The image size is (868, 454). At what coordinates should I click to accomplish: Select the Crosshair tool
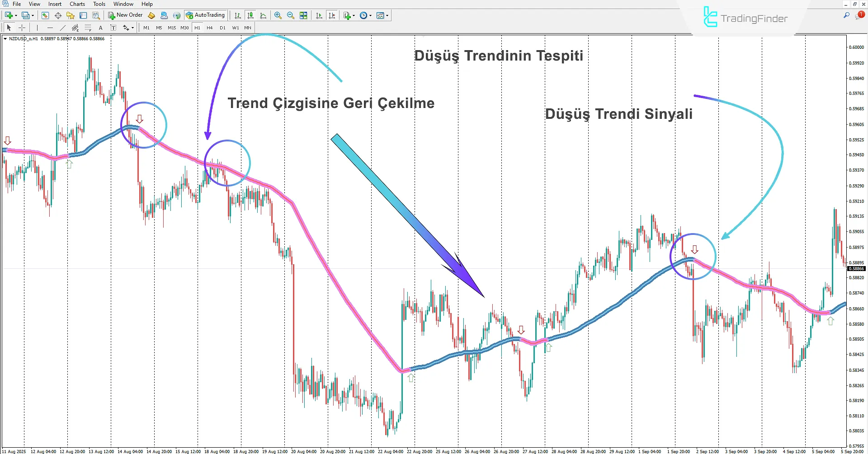22,28
